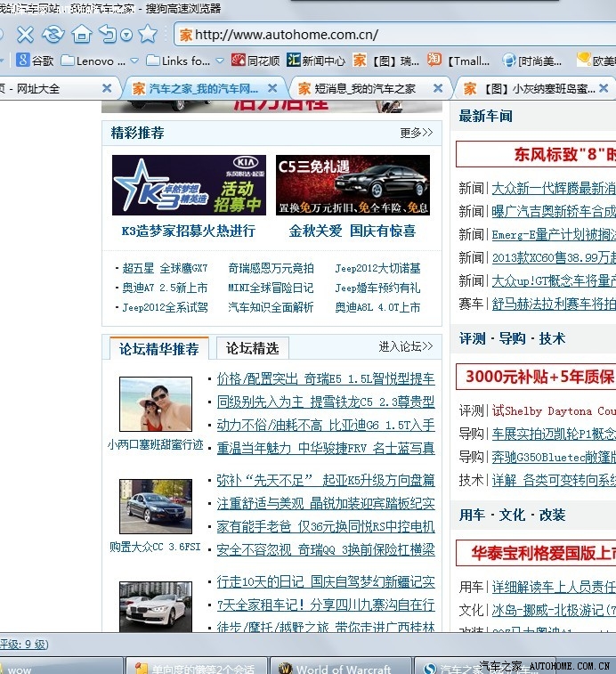Select the 论坛精华推荐 tab
The height and width of the screenshot is (674, 616).
point(159,349)
